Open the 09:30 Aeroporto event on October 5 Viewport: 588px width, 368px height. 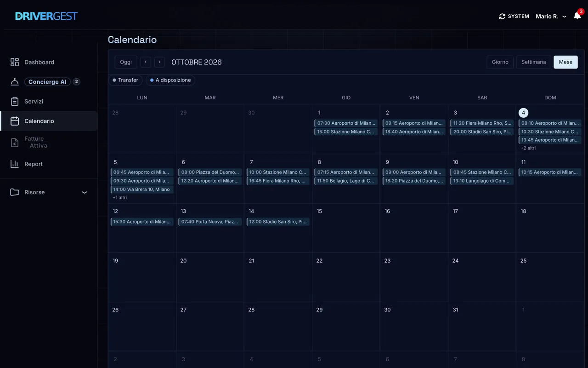(x=142, y=181)
